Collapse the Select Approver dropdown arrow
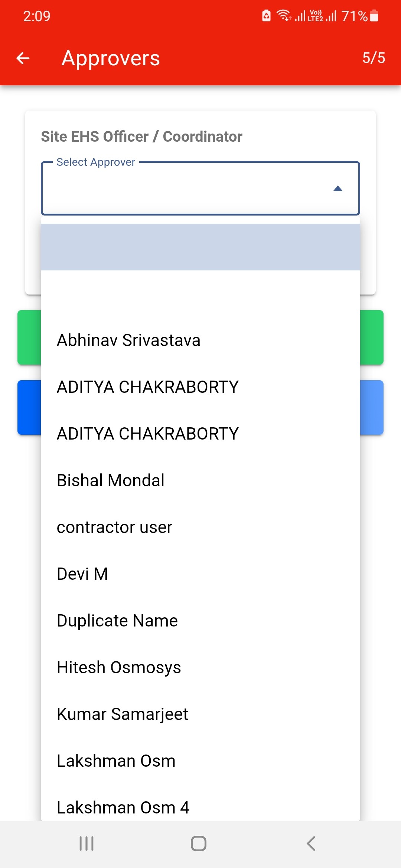 338,188
